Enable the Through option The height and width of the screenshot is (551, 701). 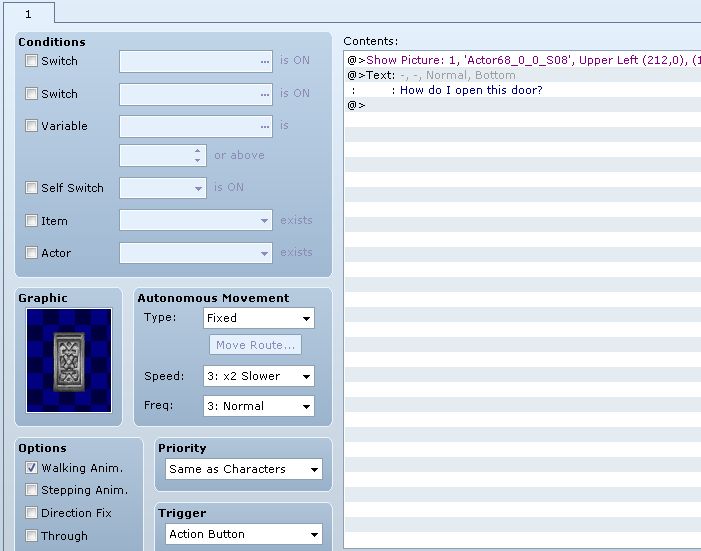click(x=31, y=535)
